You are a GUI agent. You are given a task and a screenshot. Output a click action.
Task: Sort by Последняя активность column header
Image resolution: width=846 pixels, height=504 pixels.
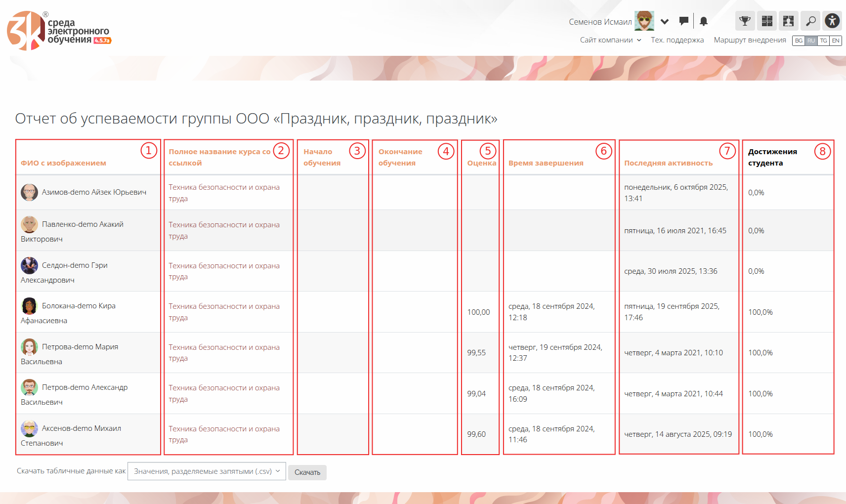[x=668, y=163]
